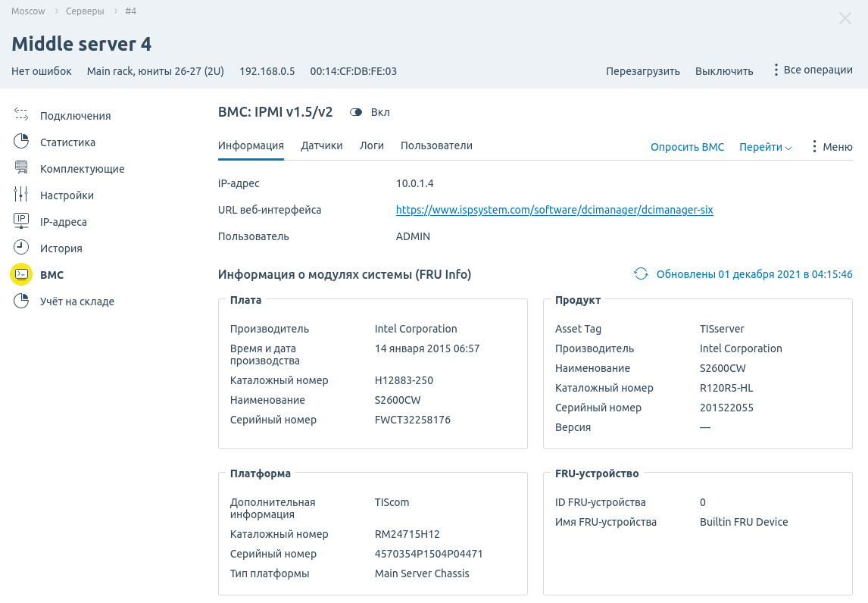Click the IP-адреса monitor icon
Image resolution: width=868 pixels, height=603 pixels.
click(21, 220)
